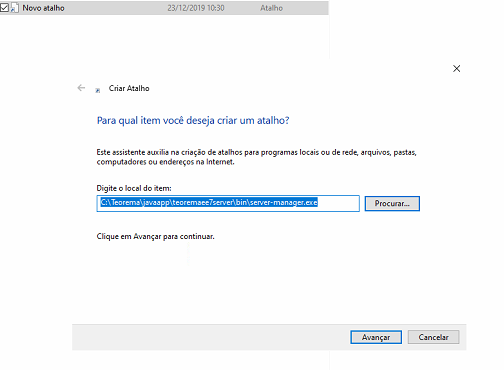The height and width of the screenshot is (370, 504).
Task: Click the 'Criar Atalho' title text
Action: (x=129, y=88)
